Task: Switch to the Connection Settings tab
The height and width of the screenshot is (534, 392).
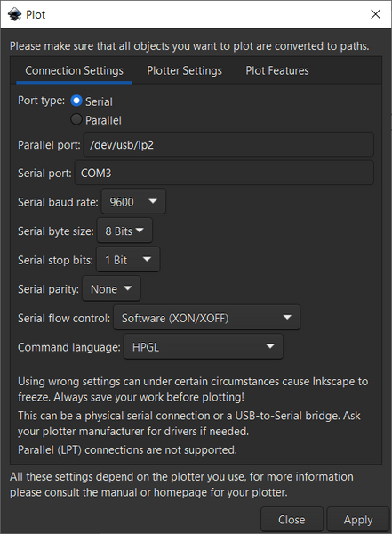Action: click(74, 70)
